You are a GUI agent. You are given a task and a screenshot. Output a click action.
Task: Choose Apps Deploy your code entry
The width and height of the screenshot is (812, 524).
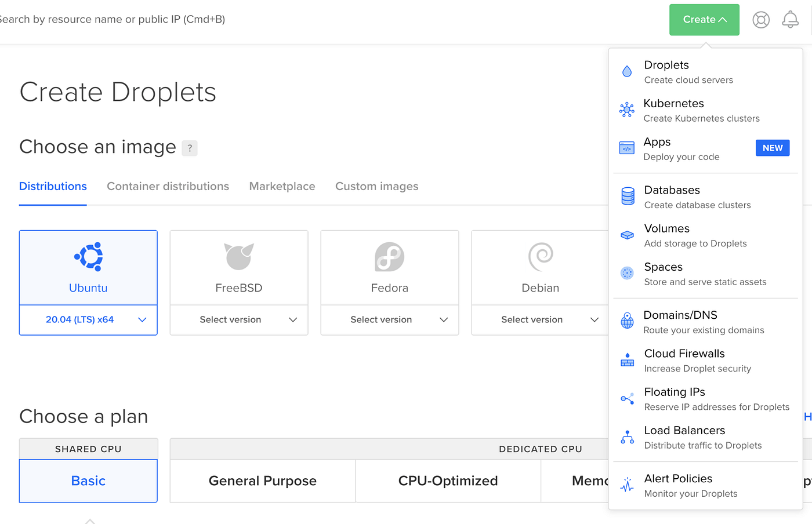pos(705,149)
